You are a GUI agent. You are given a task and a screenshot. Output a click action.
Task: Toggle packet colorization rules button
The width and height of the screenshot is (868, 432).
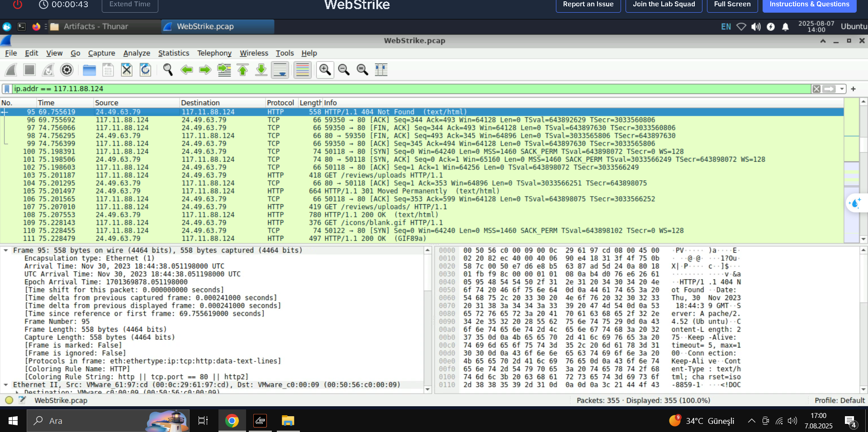[302, 70]
